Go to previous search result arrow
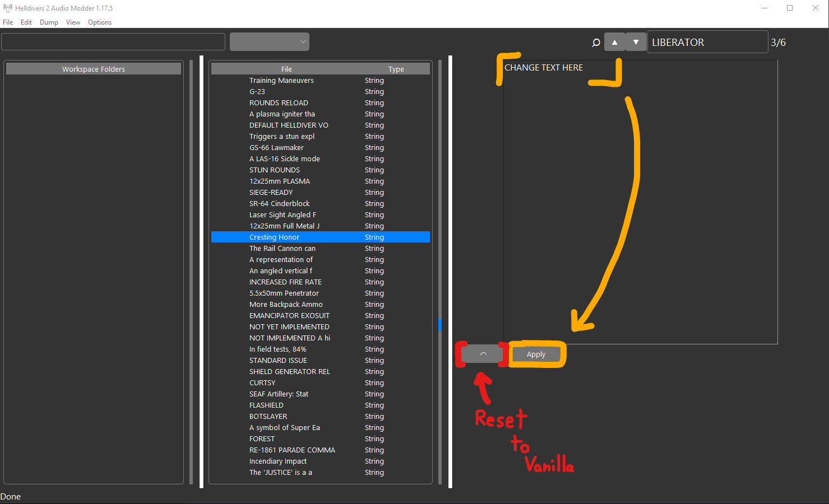The image size is (829, 504). 614,42
